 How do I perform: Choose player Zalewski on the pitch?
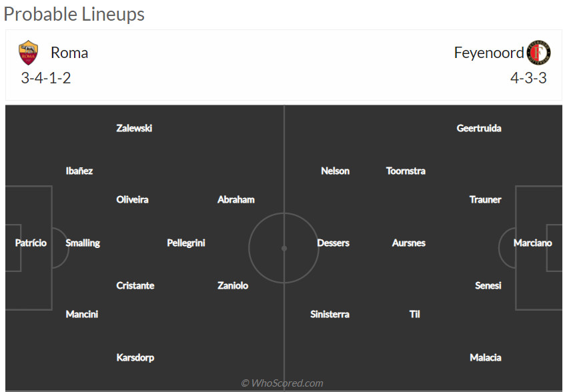pos(134,128)
